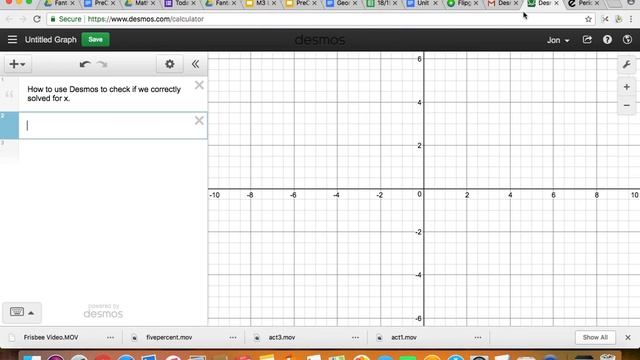
Task: Open the Add Item plus dropdown
Action: pyautogui.click(x=18, y=64)
